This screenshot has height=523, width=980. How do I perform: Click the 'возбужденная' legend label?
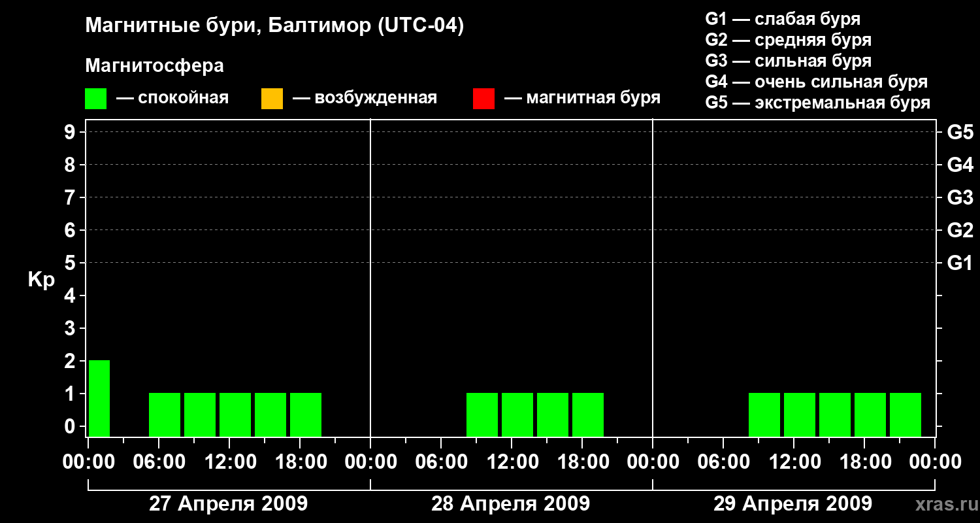[x=376, y=98]
